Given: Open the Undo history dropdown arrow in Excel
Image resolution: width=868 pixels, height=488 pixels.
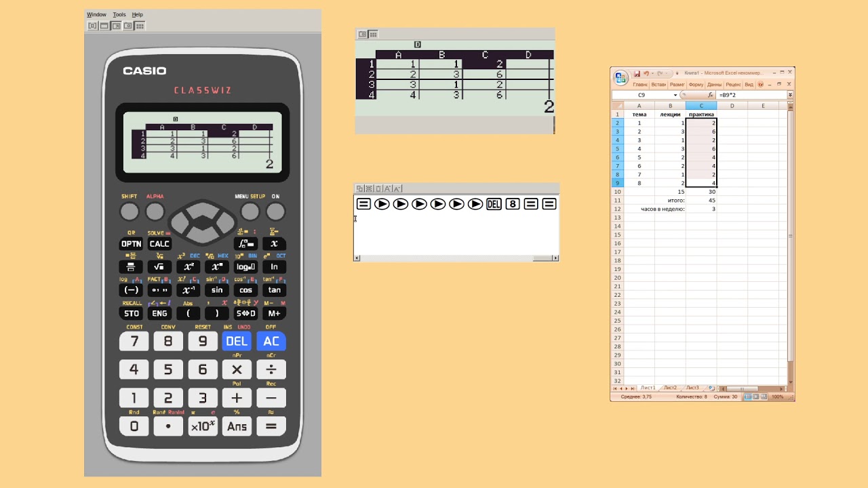Looking at the screenshot, I should click(652, 73).
